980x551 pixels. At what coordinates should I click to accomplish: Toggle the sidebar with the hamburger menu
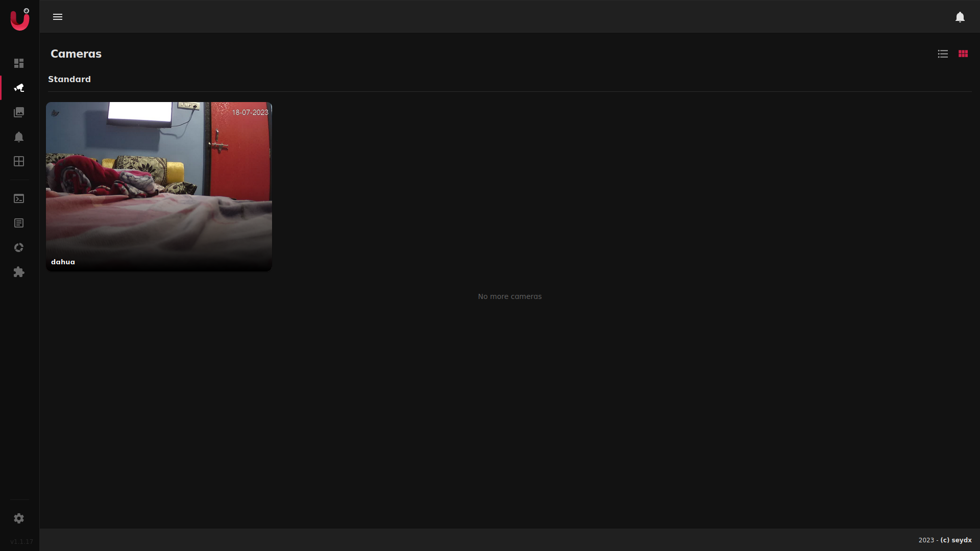(58, 17)
